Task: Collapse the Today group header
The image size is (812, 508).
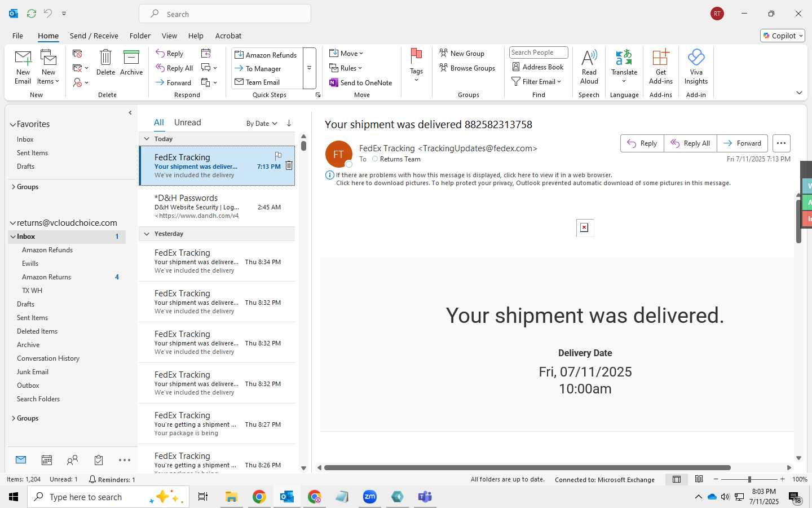Action: (x=147, y=139)
